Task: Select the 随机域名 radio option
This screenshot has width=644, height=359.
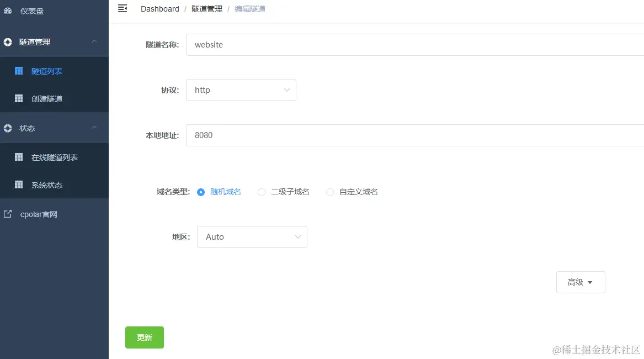Action: (201, 192)
